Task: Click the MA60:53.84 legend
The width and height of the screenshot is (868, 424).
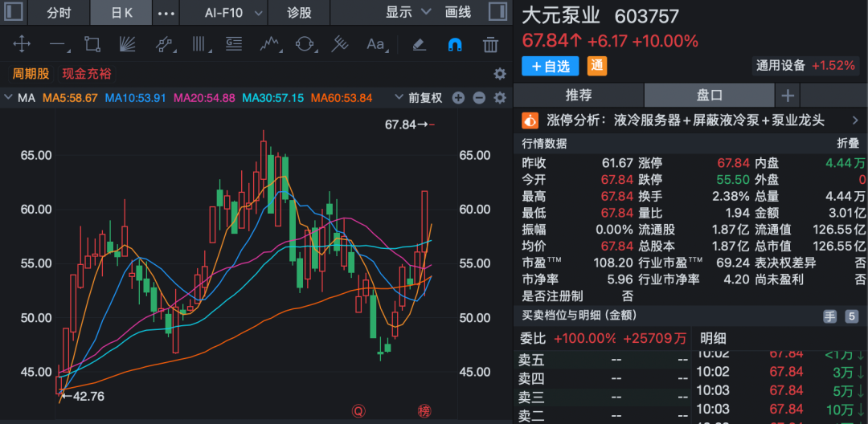Action: [342, 98]
